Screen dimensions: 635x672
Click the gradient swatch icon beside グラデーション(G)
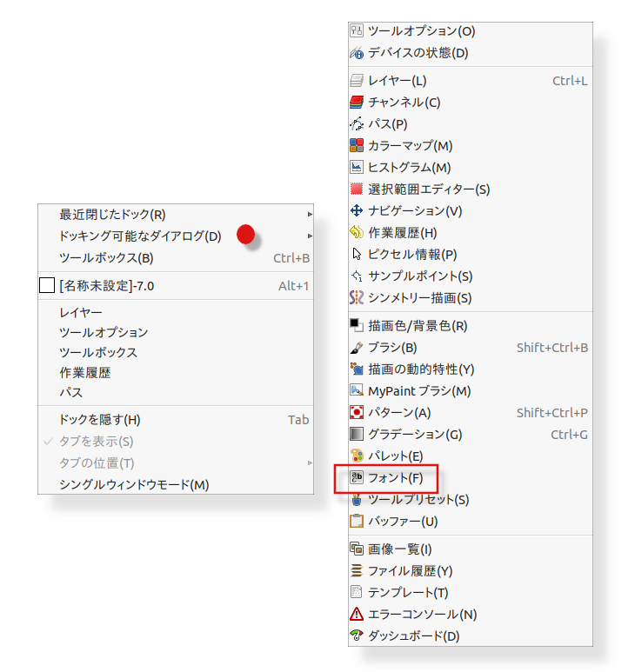357,434
